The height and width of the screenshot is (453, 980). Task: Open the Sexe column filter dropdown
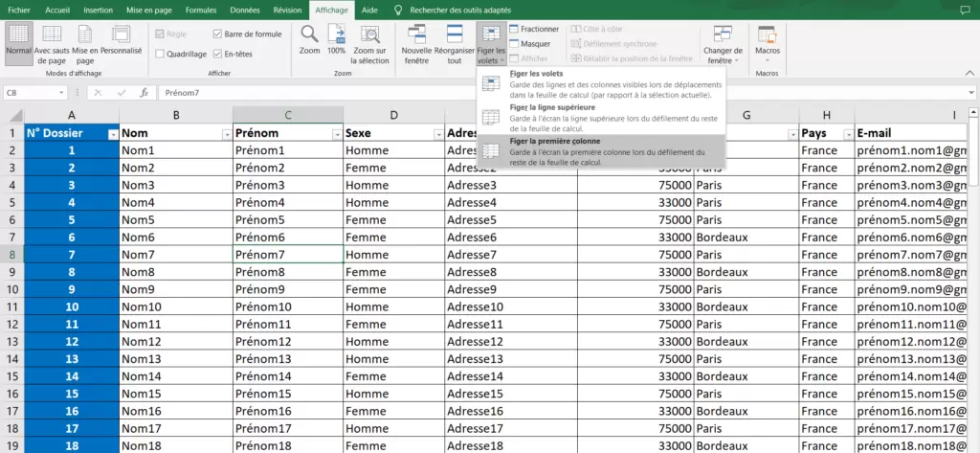[x=438, y=134]
